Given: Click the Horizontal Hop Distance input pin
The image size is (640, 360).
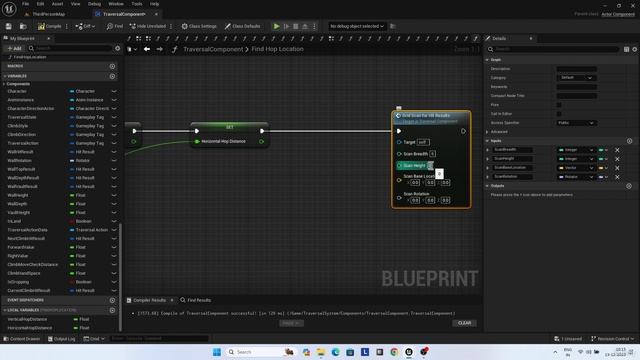Looking at the screenshot, I should [x=197, y=141].
